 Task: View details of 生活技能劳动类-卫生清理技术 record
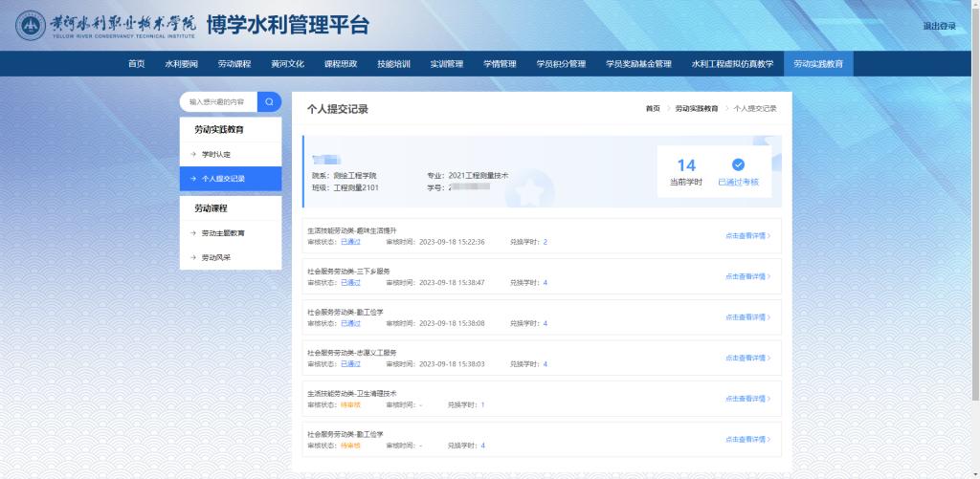point(746,399)
